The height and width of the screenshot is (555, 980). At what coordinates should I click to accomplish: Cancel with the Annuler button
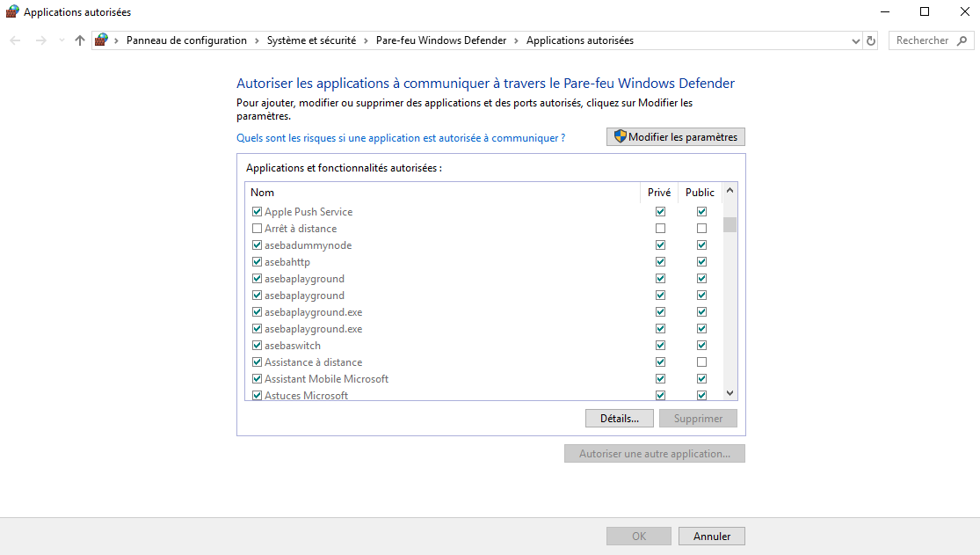(712, 537)
